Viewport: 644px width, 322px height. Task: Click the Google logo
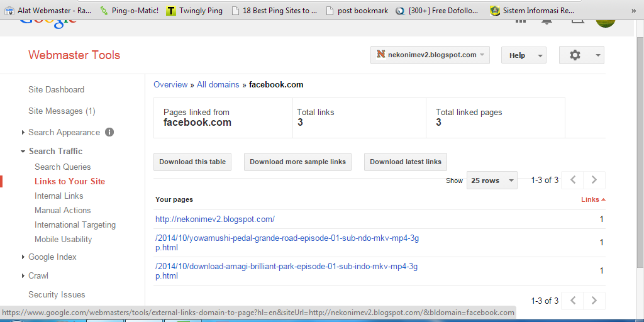[48, 24]
